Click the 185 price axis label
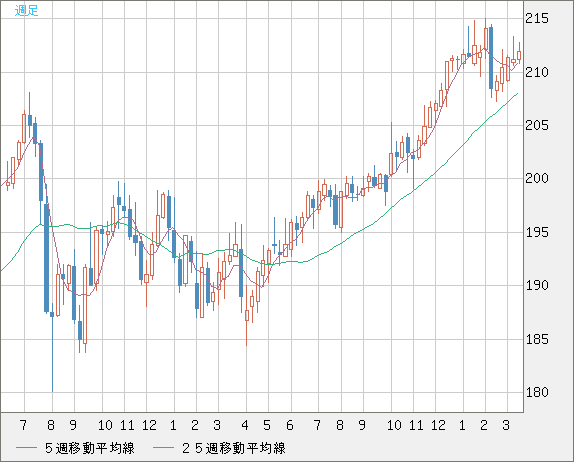The height and width of the screenshot is (462, 574). 537,339
